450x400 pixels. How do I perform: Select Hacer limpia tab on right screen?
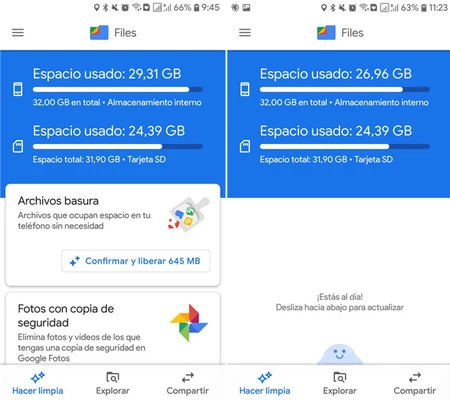pyautogui.click(x=265, y=384)
